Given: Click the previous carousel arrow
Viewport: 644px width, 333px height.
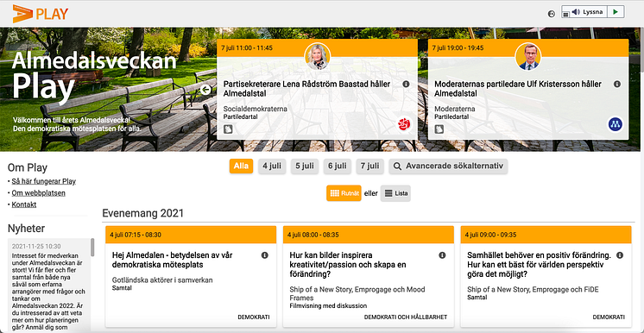Looking at the screenshot, I should click(x=205, y=90).
